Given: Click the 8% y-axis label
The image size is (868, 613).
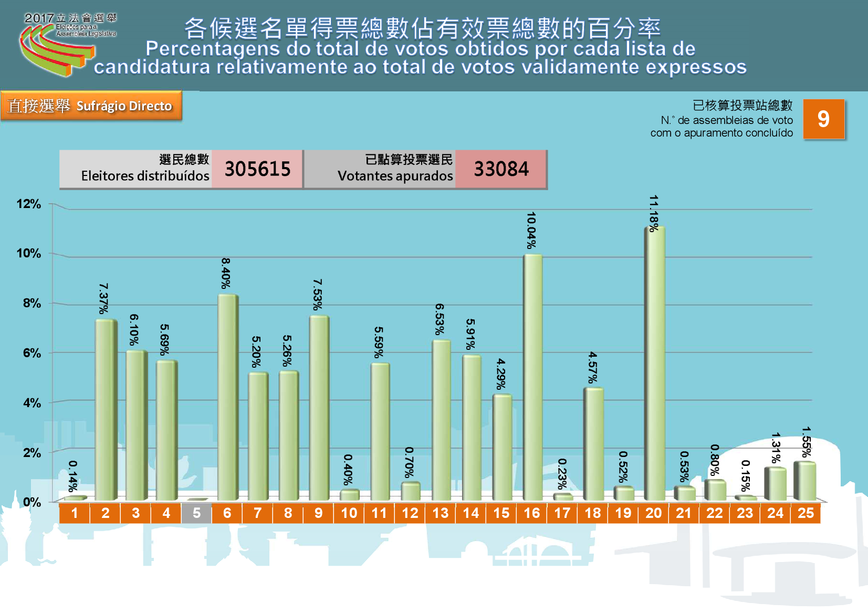Looking at the screenshot, I should (x=32, y=303).
